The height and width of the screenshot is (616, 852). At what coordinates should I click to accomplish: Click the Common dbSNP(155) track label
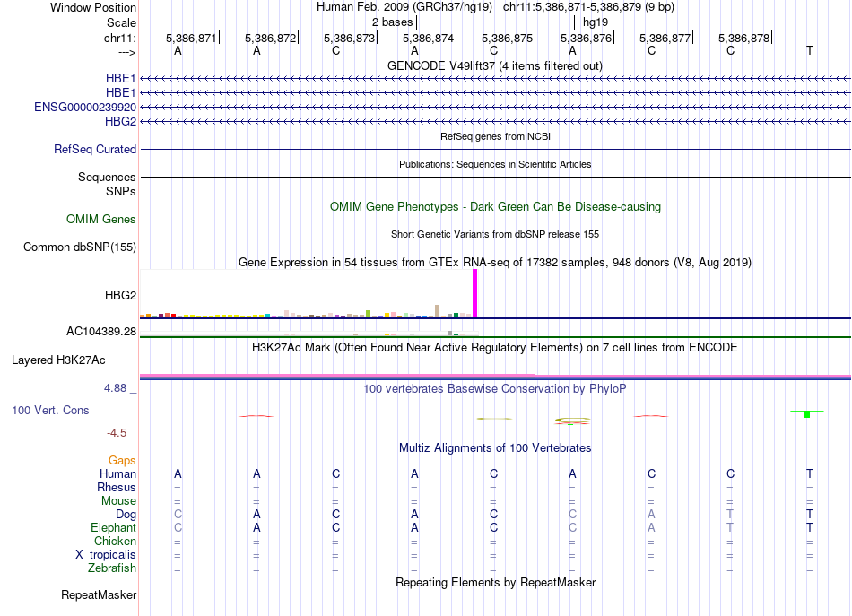(80, 247)
